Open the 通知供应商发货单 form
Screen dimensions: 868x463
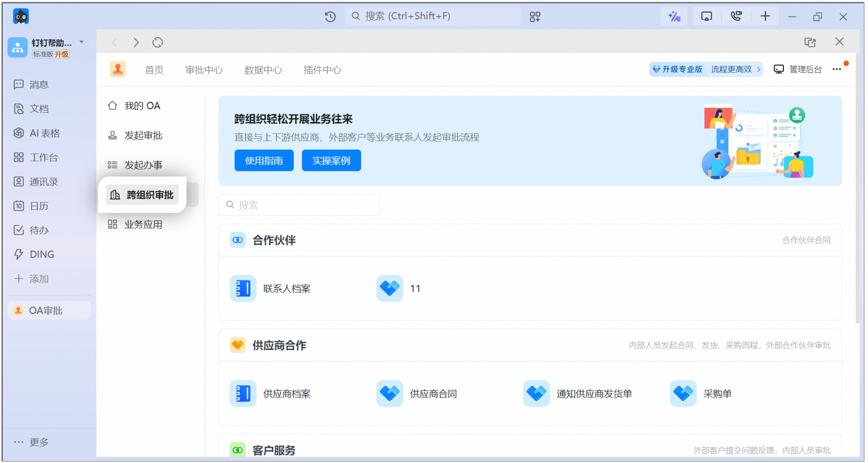pyautogui.click(x=578, y=394)
